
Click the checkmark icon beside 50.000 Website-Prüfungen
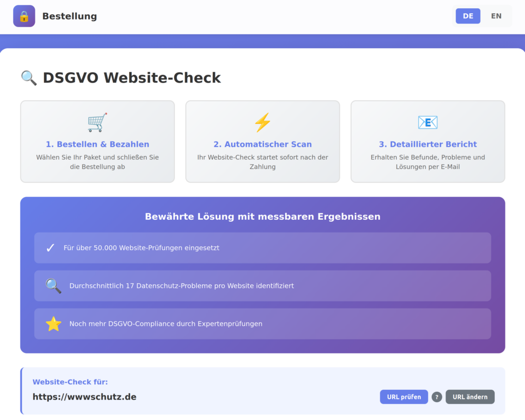(50, 248)
